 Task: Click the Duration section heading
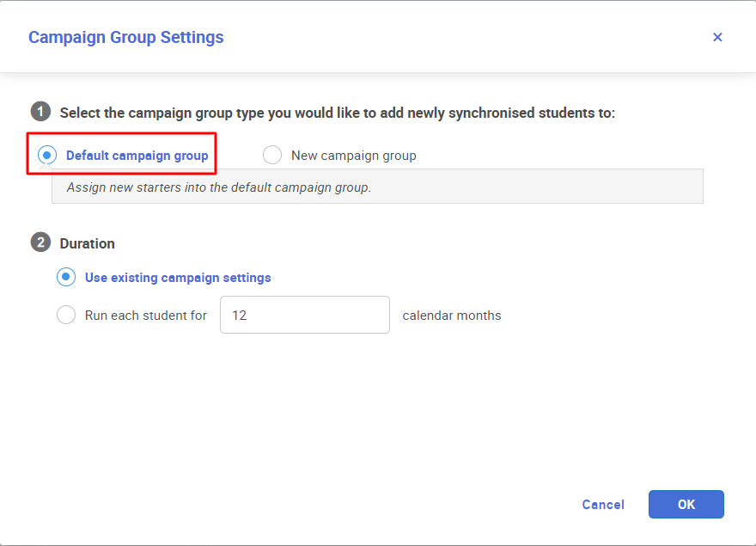88,243
